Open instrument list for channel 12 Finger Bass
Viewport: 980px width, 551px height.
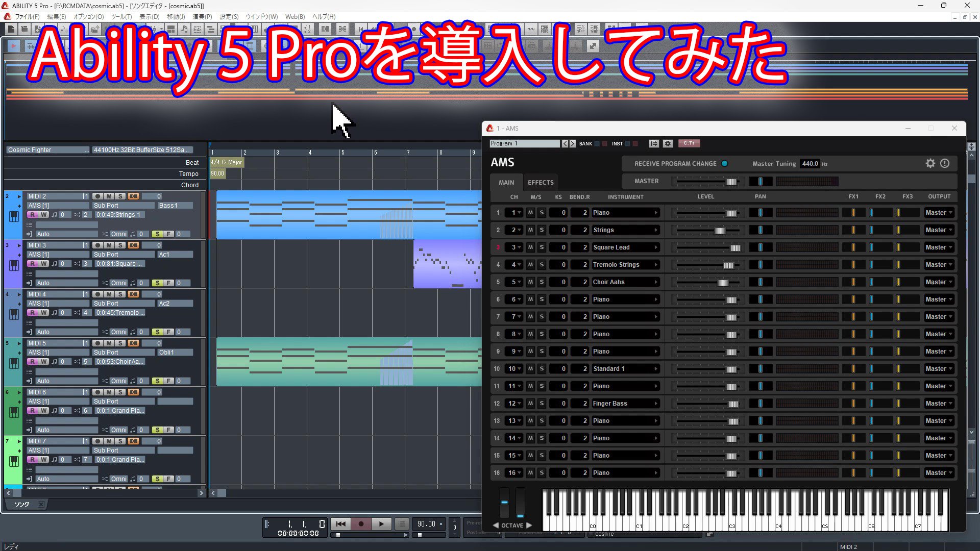tap(626, 404)
